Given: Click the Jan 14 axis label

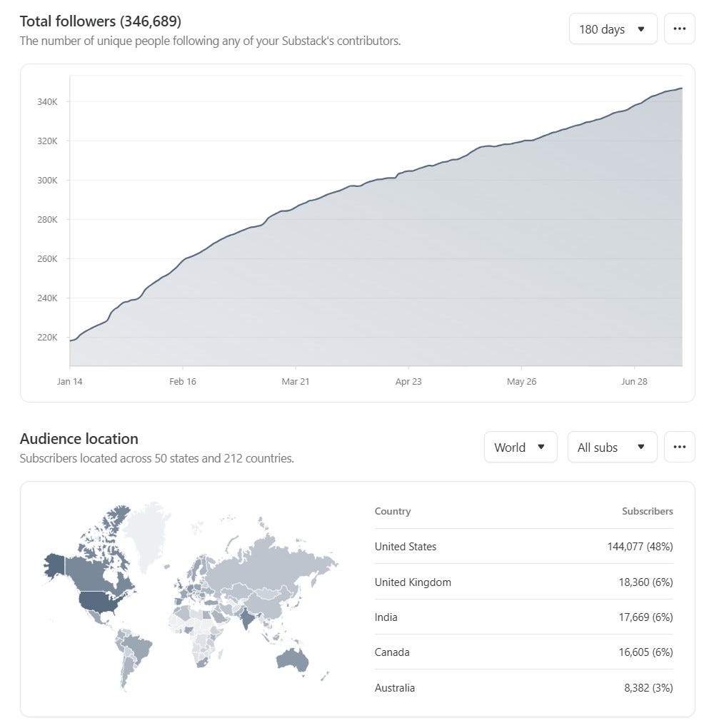Looking at the screenshot, I should pos(70,381).
